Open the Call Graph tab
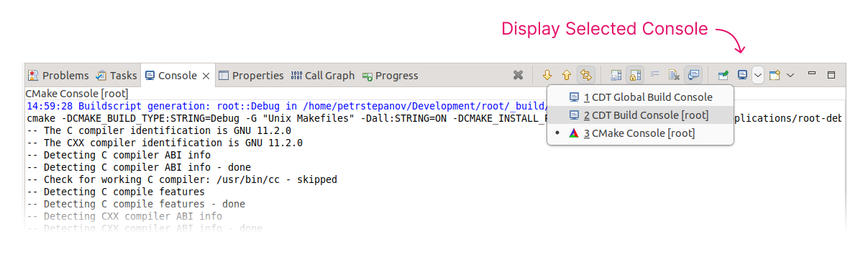This screenshot has height=268, width=868. (x=323, y=76)
